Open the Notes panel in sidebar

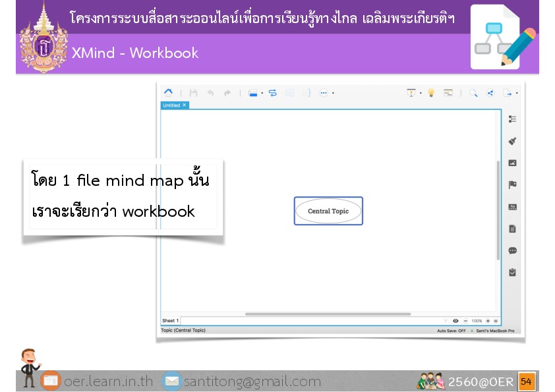pos(512,229)
